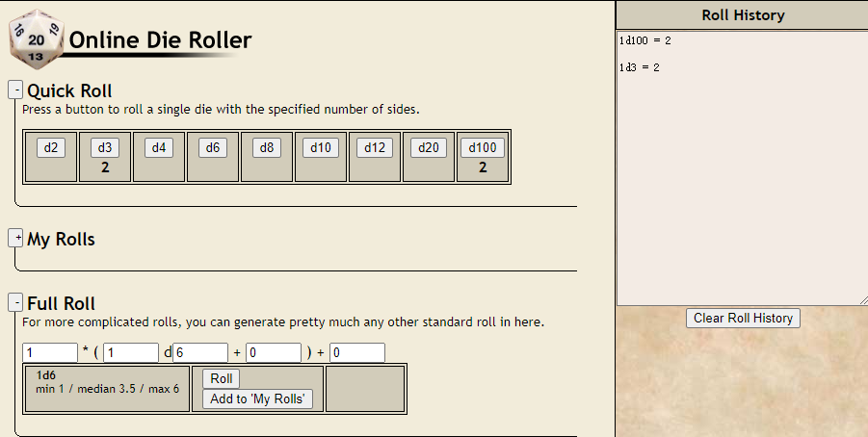Click the Roll button in Full Roll
The width and height of the screenshot is (868, 437).
click(x=221, y=379)
